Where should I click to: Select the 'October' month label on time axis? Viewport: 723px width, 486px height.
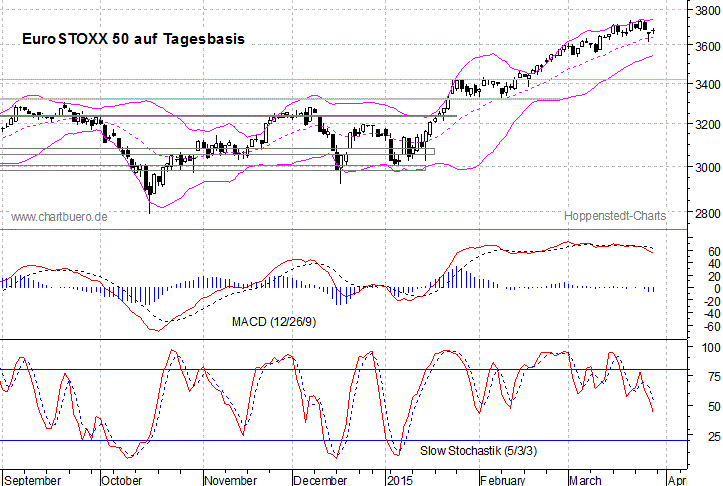pyautogui.click(x=122, y=480)
